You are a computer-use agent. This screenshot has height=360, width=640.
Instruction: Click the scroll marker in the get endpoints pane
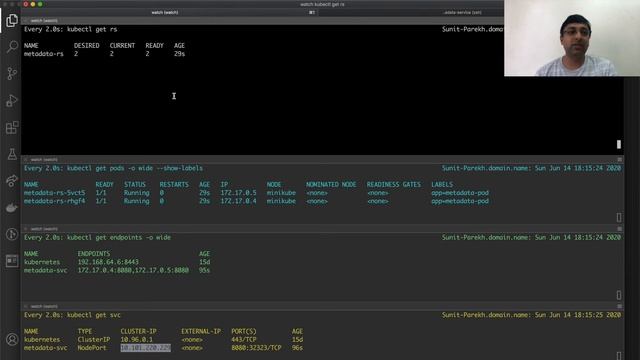[x=619, y=295]
